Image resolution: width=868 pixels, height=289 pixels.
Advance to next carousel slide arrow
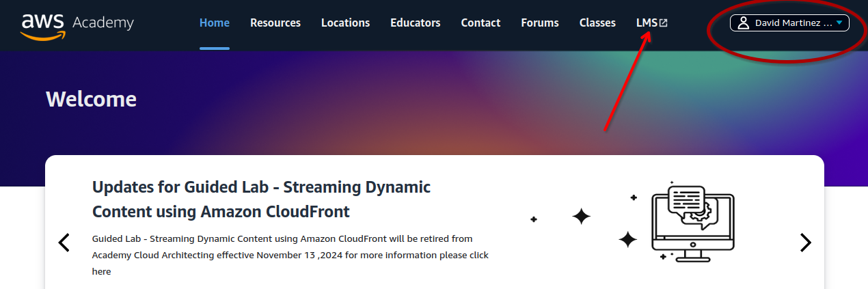pyautogui.click(x=805, y=243)
